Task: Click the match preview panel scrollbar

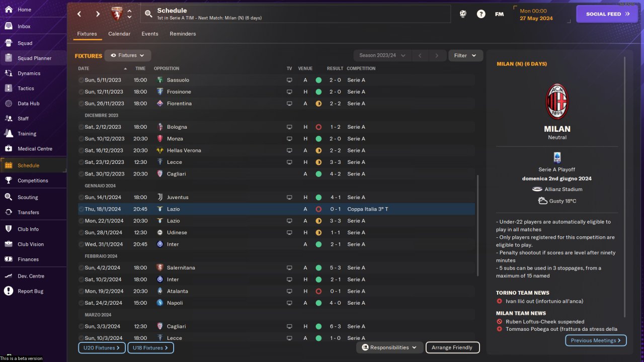Action: tap(625, 187)
